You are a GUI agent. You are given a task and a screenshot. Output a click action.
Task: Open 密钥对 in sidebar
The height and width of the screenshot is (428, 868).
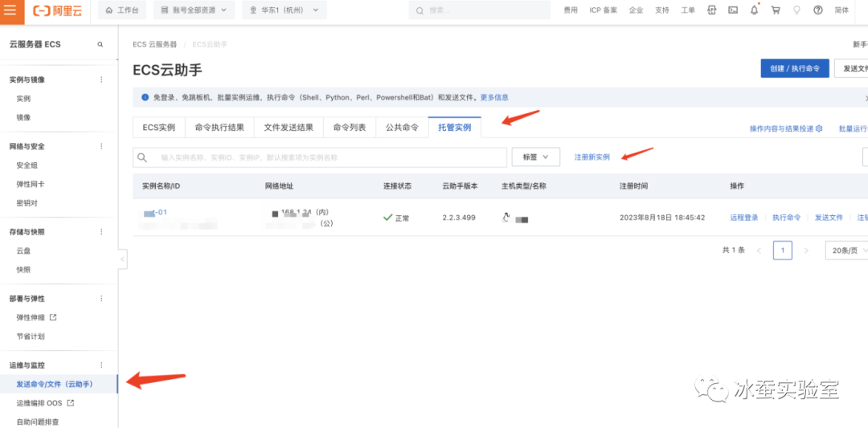tap(27, 203)
